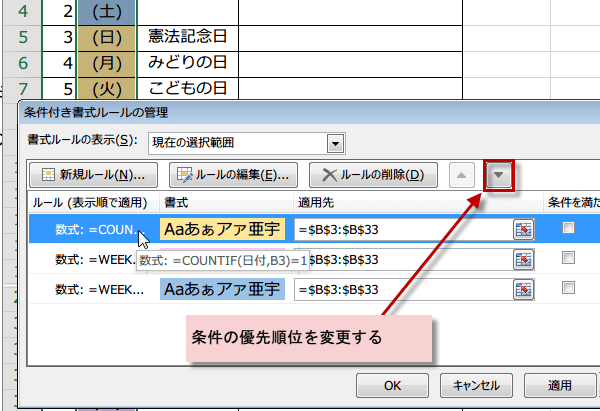Click applies-to field of the second rule

point(411,260)
